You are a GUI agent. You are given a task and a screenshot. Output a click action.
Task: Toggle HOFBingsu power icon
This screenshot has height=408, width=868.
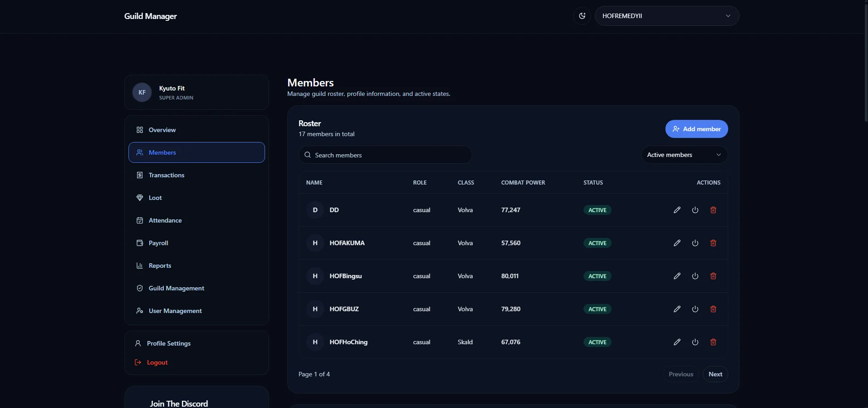(x=695, y=276)
